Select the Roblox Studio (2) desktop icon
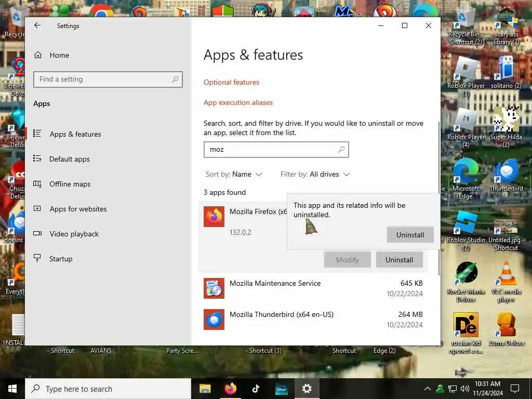Screen dimensions: 532x399 point(466,231)
